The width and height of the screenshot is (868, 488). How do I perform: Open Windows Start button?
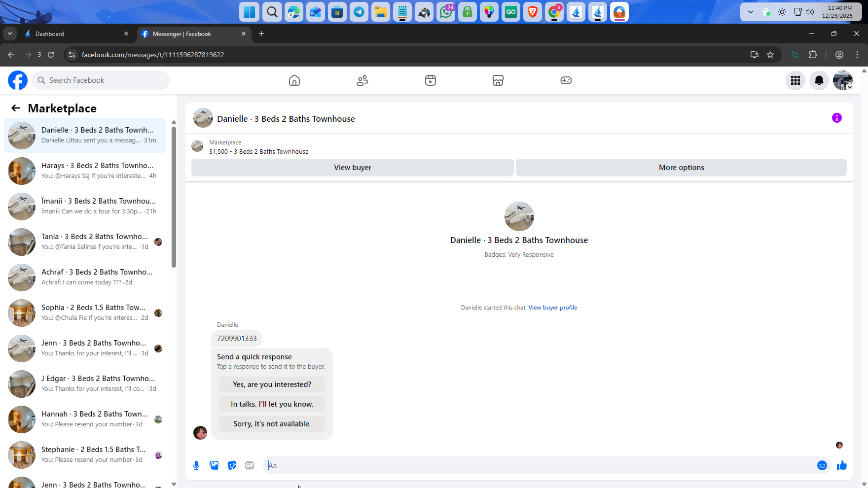tap(250, 12)
